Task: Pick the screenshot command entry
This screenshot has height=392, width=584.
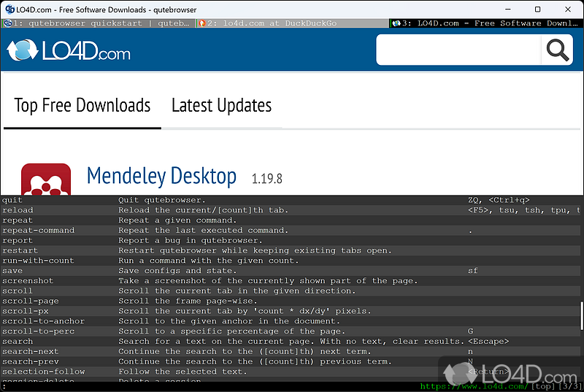Action: tap(291, 281)
